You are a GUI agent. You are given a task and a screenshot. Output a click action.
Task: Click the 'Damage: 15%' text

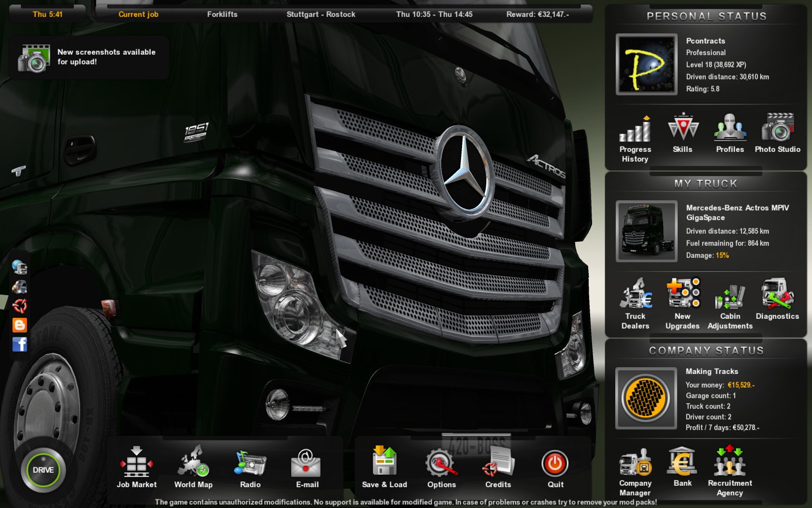click(x=707, y=255)
